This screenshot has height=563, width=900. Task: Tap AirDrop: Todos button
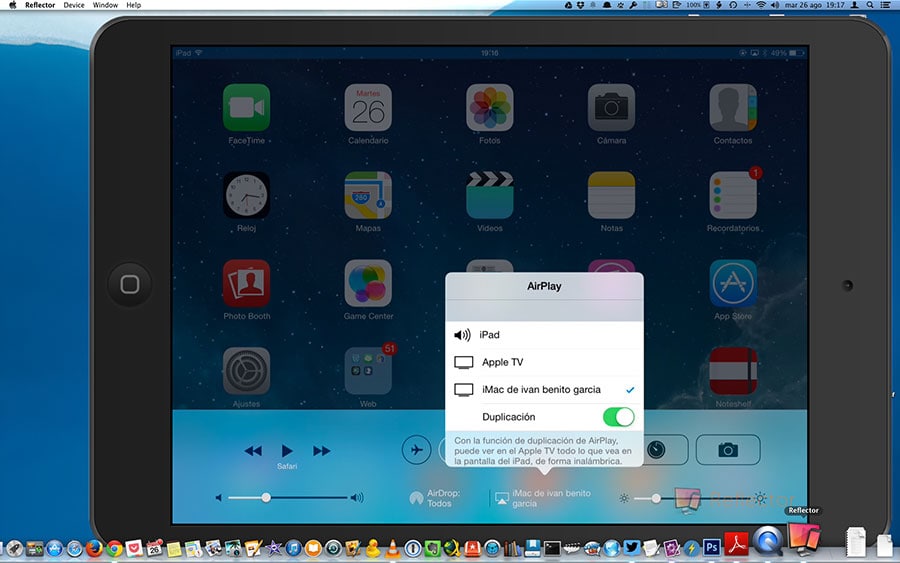click(x=436, y=498)
